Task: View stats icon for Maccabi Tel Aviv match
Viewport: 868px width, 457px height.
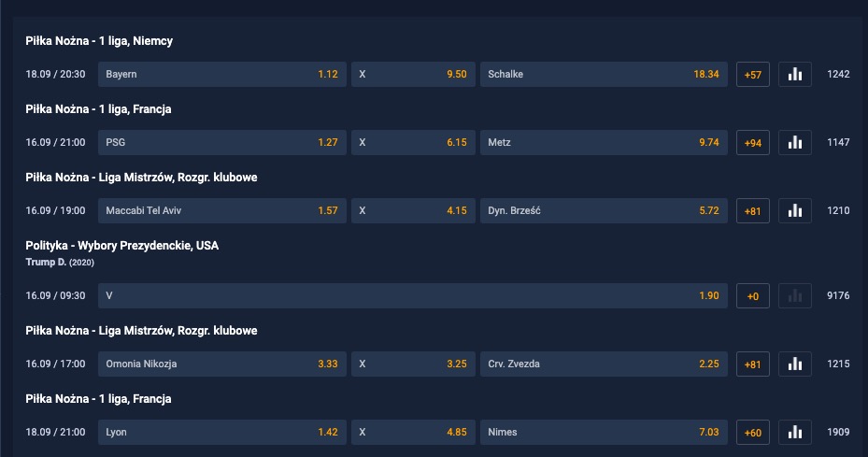Action: [795, 210]
